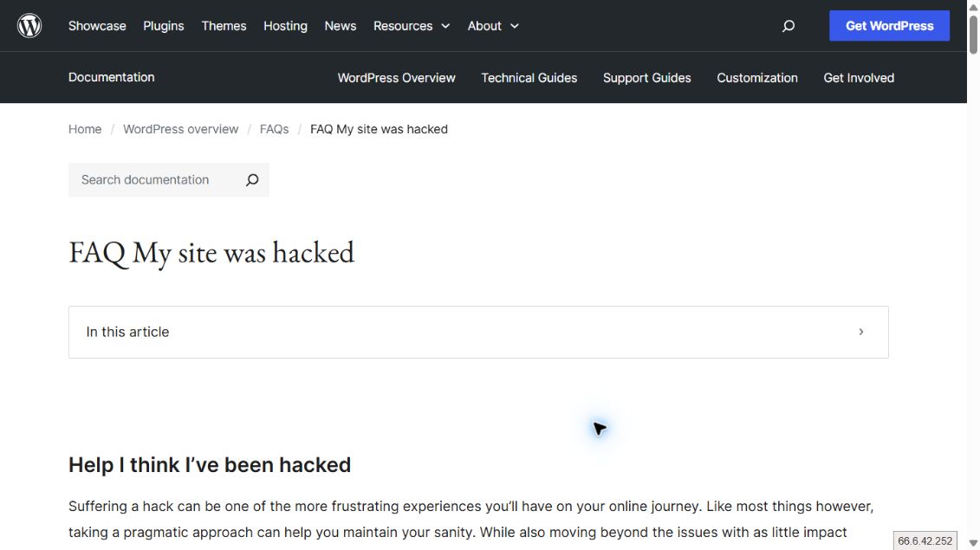This screenshot has height=550, width=980.
Task: Go to the Plugins page
Action: tap(164, 26)
